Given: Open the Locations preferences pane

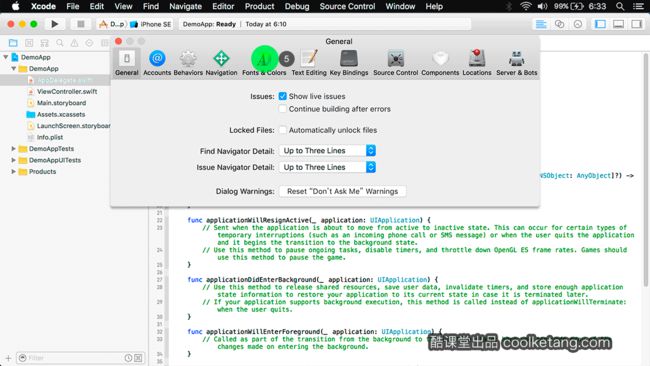Looking at the screenshot, I should (477, 63).
